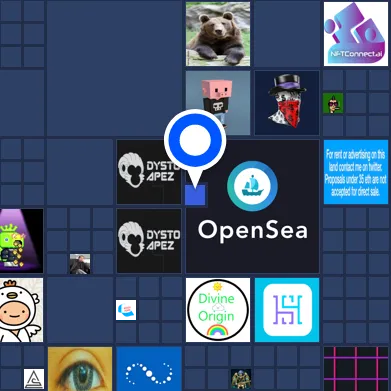Click the pink neon grid parcel

coord(356,369)
